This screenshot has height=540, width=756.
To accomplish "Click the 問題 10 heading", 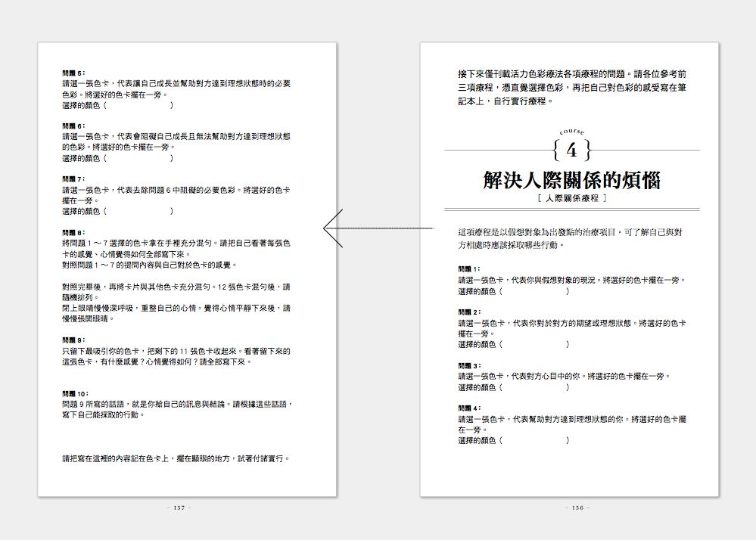I will pos(76,393).
